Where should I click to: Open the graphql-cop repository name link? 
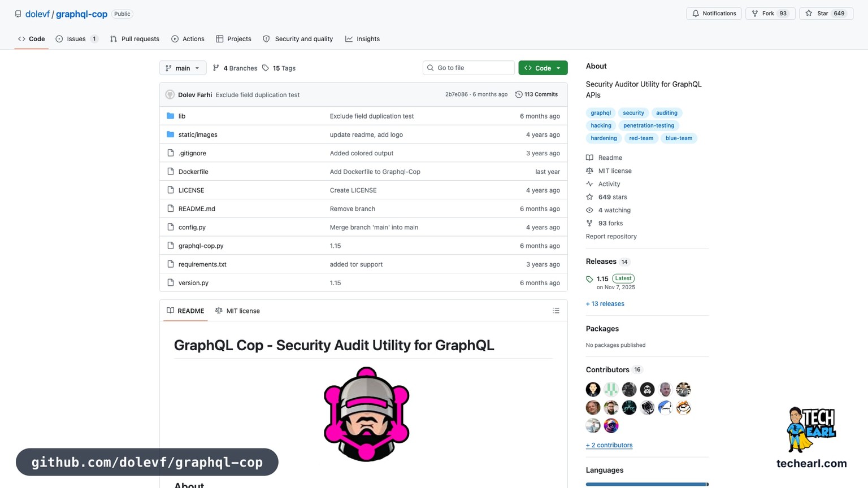pyautogui.click(x=81, y=14)
